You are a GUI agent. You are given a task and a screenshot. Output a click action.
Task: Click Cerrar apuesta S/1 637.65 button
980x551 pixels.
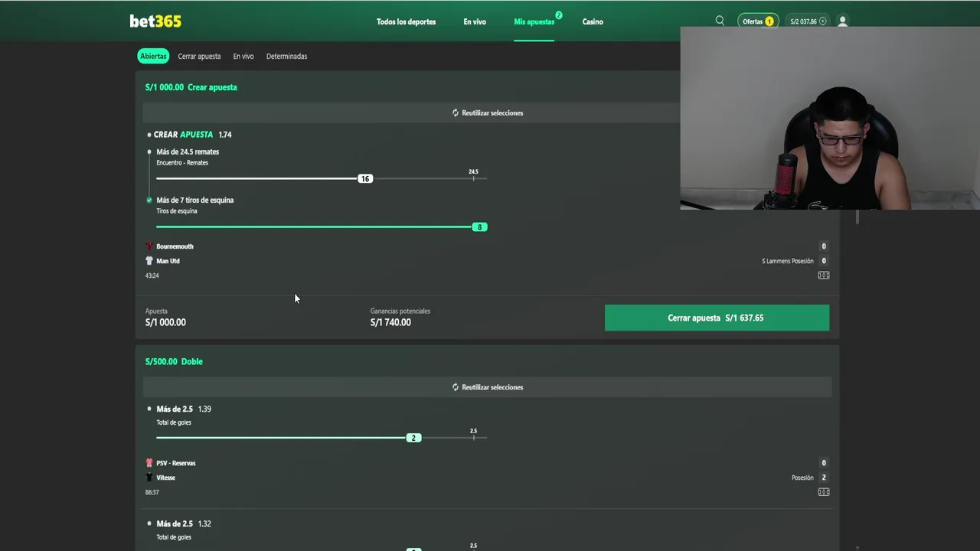click(717, 318)
